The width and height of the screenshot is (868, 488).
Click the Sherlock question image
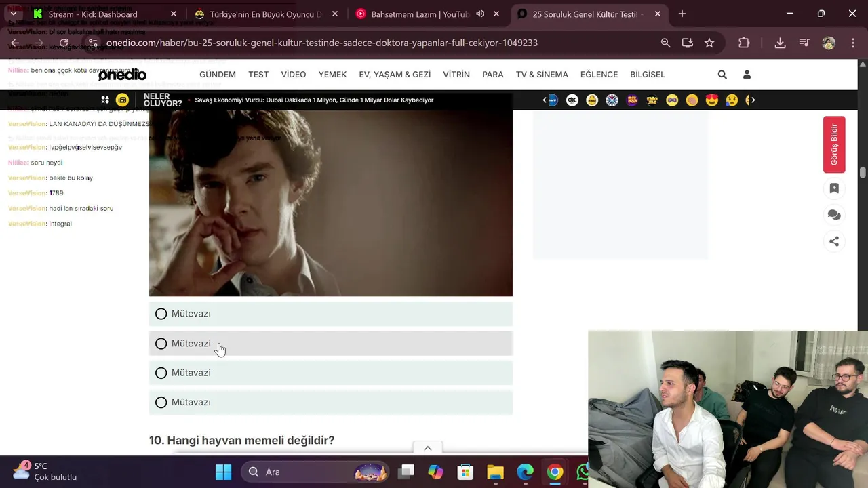click(x=331, y=203)
